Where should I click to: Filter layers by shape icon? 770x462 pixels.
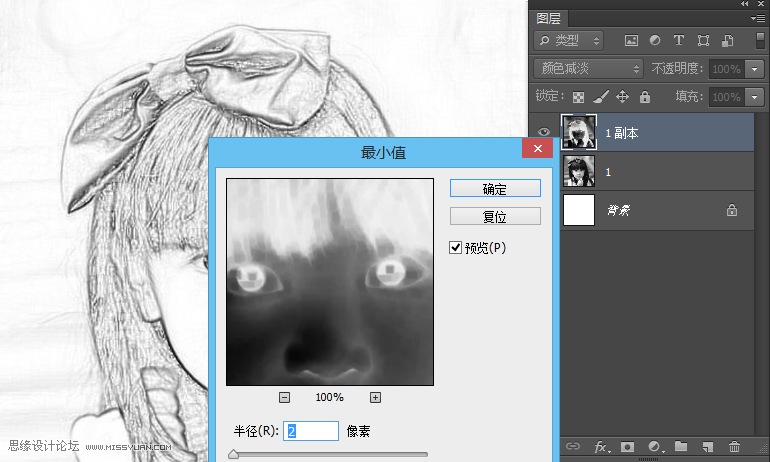[703, 41]
